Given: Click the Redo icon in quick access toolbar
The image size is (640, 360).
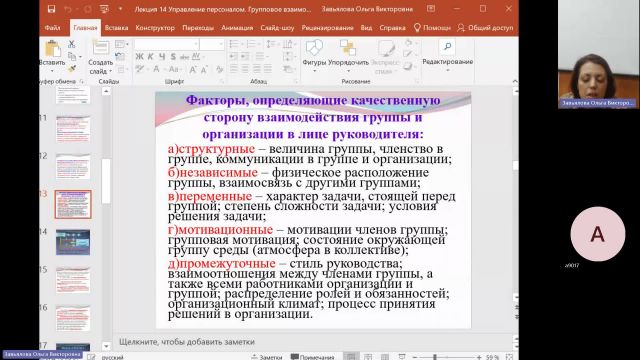Looking at the screenshot, I should pyautogui.click(x=87, y=9).
